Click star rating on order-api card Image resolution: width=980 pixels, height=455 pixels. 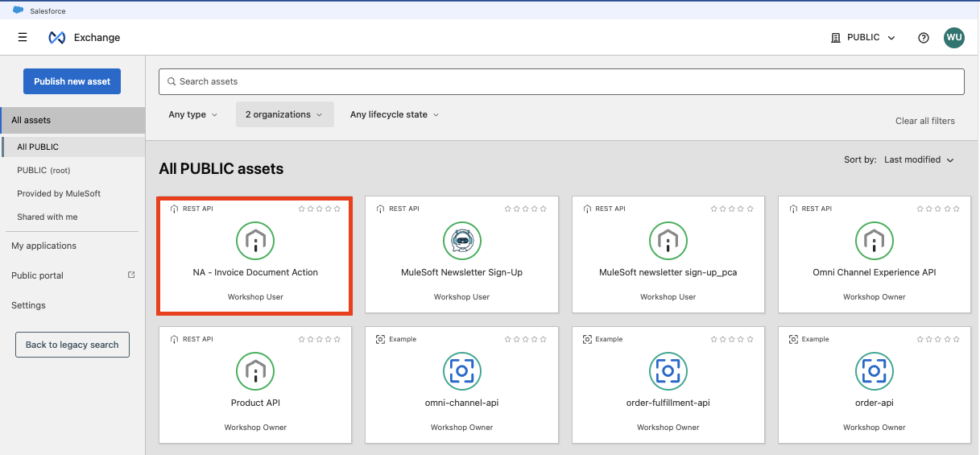(938, 339)
